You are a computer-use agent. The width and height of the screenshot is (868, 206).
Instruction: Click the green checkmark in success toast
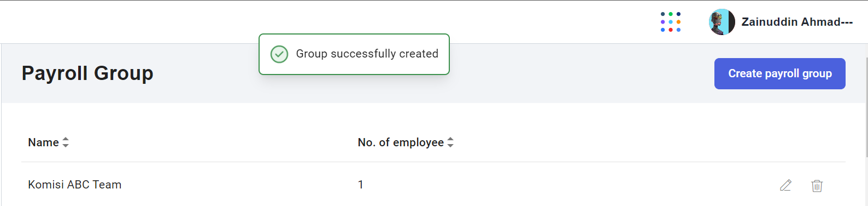point(279,54)
